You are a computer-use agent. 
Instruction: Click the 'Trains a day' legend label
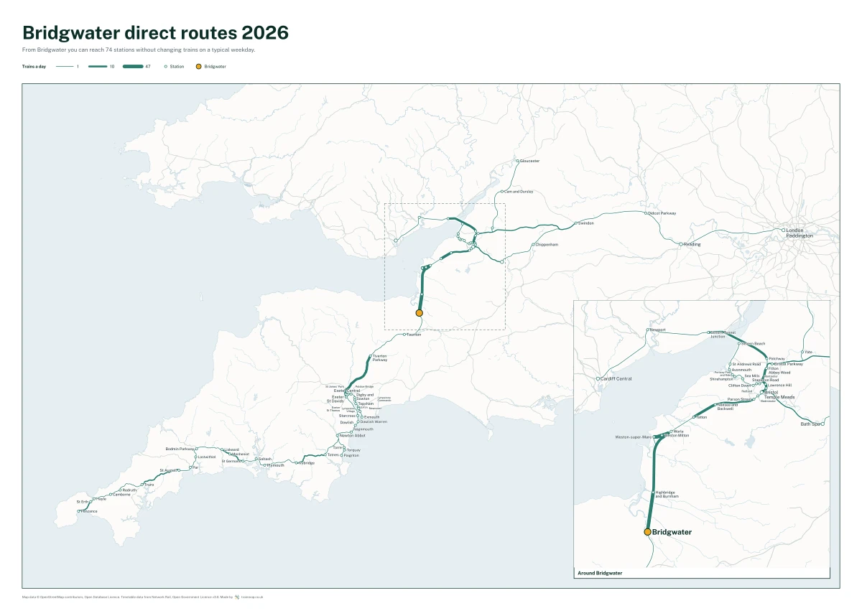pyautogui.click(x=33, y=66)
